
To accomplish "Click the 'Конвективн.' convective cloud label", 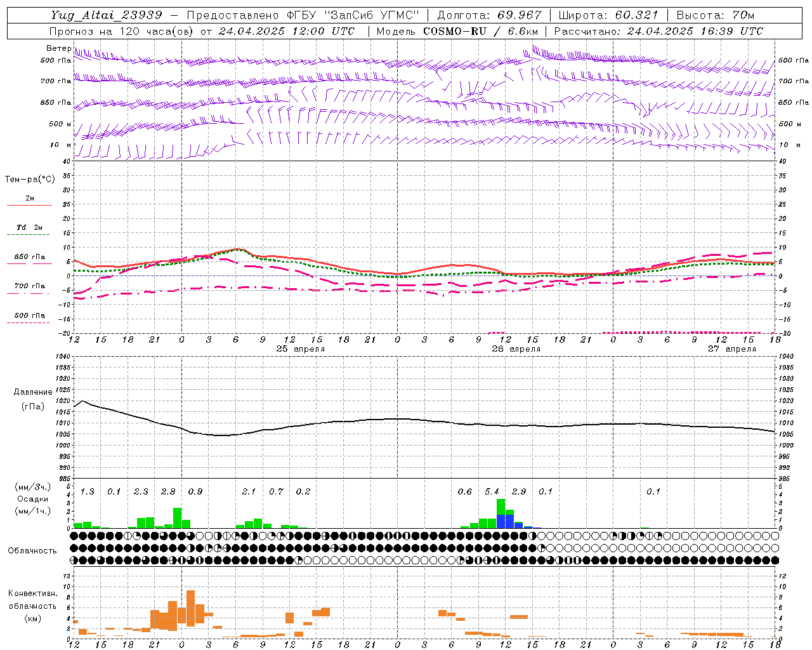I will tap(32, 594).
